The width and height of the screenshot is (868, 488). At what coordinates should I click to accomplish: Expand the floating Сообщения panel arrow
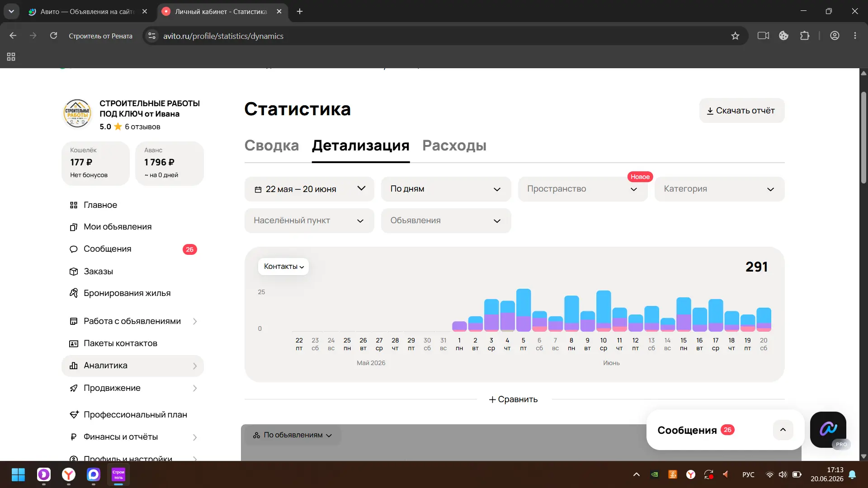[783, 430]
